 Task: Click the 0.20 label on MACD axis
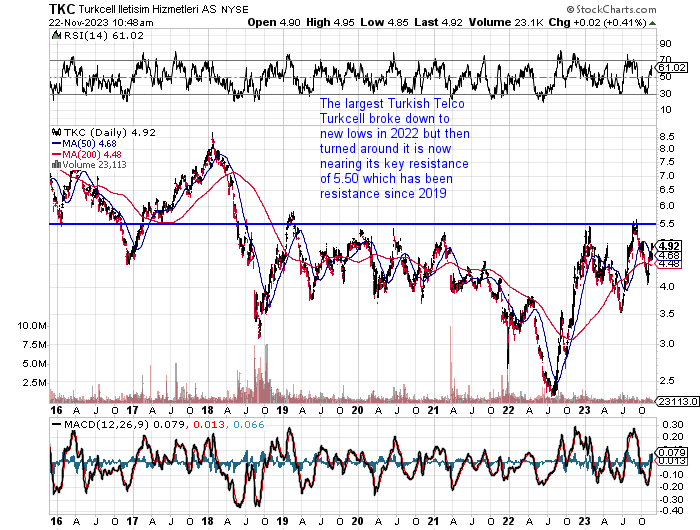click(674, 437)
